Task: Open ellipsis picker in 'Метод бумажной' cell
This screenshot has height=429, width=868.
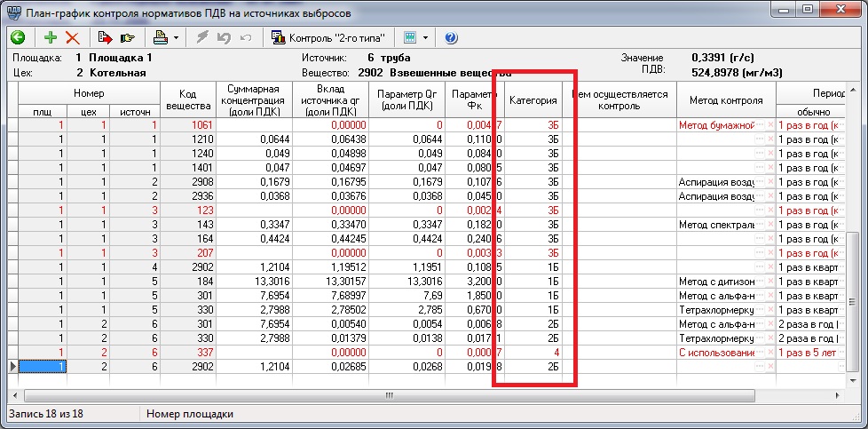Action: coord(760,126)
